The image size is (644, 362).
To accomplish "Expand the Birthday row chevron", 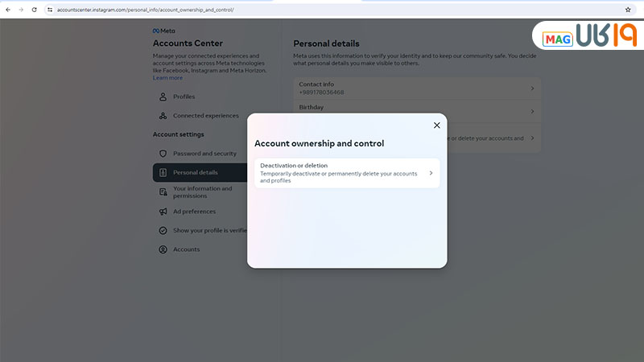I will click(532, 111).
